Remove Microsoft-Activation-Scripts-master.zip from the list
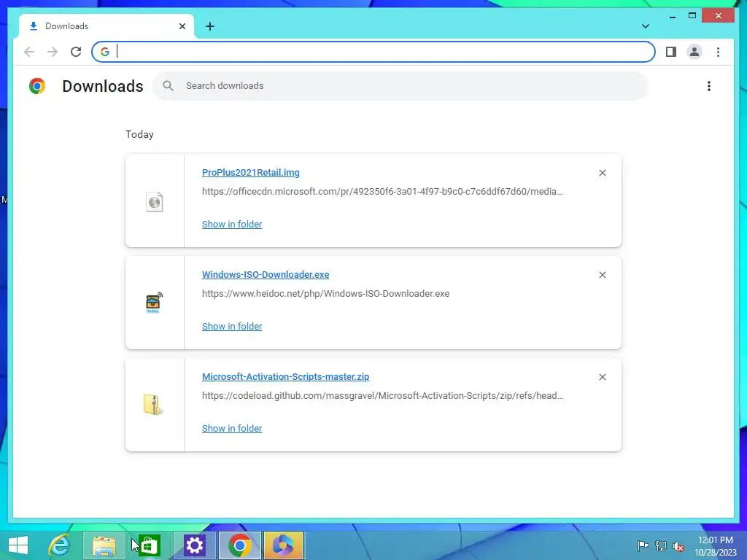Viewport: 747px width, 560px height. (x=602, y=377)
